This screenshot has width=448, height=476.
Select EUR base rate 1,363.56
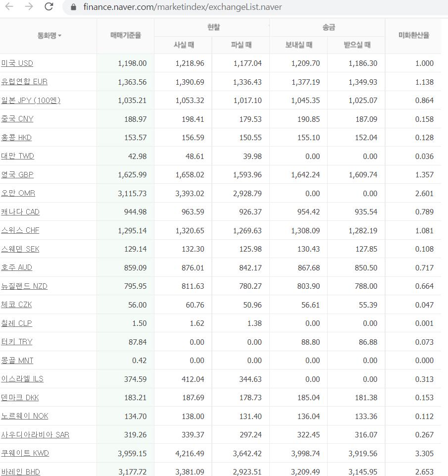(x=132, y=82)
